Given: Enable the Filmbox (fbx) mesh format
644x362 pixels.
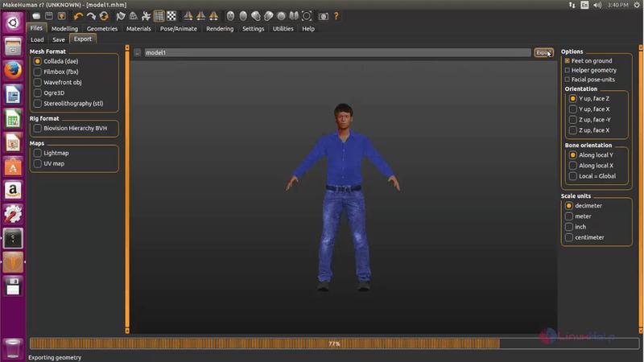Looking at the screenshot, I should coord(37,72).
